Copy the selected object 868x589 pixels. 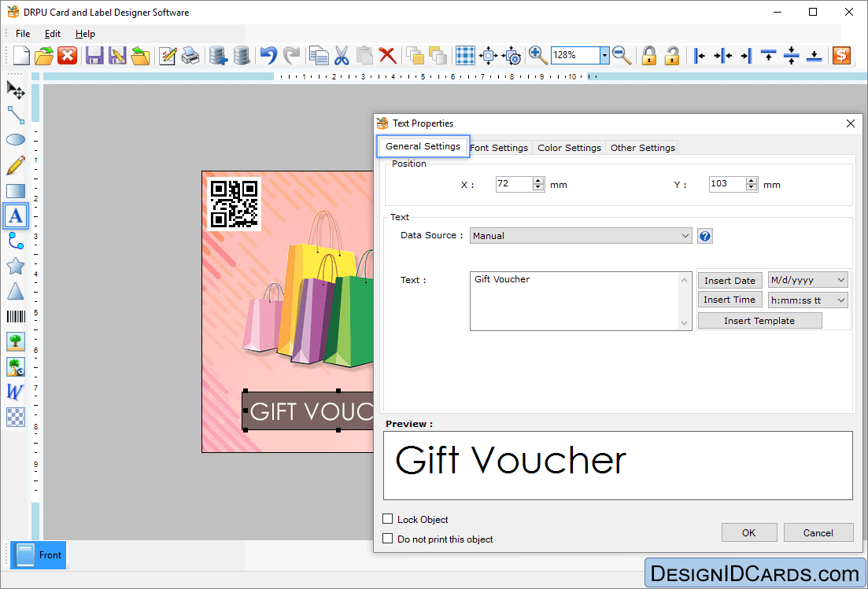319,55
